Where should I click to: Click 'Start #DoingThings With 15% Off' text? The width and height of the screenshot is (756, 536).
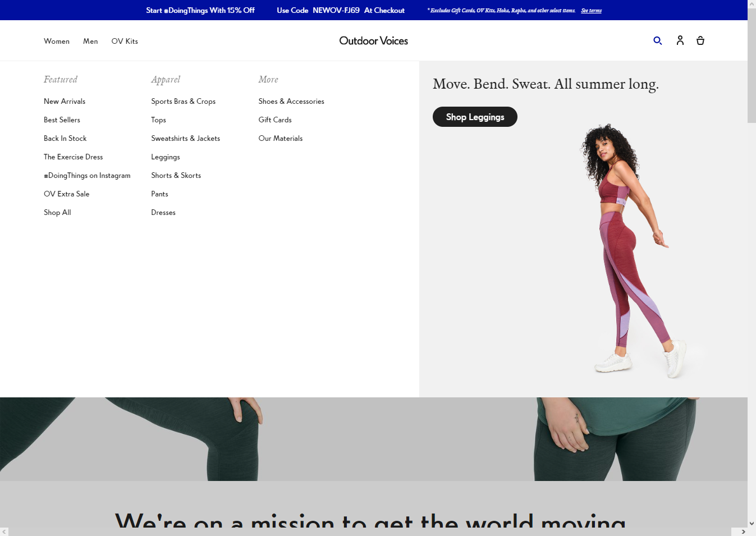click(200, 11)
